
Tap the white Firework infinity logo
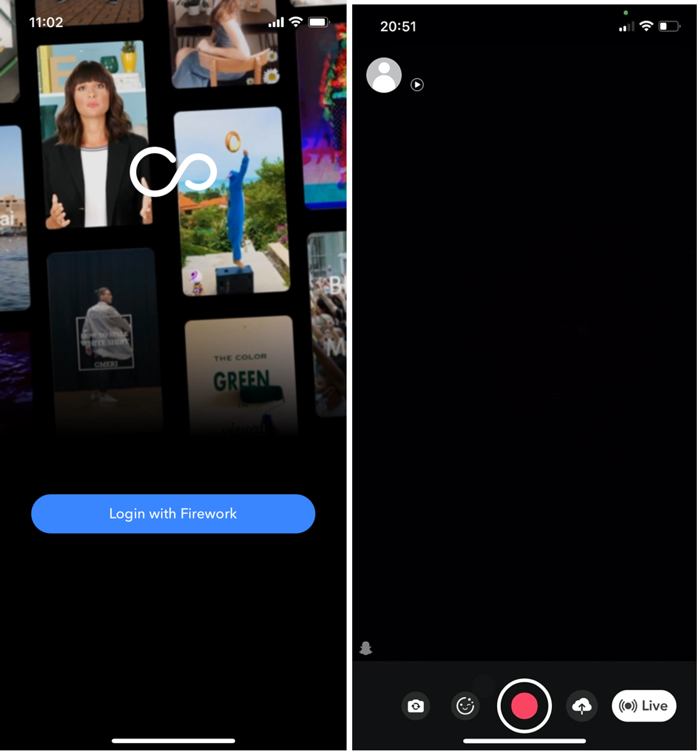pyautogui.click(x=173, y=172)
